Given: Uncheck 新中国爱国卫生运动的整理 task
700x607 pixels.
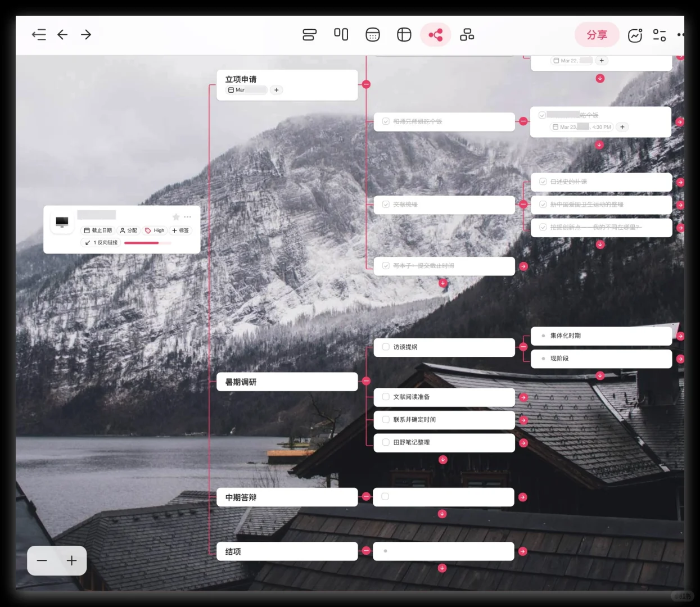Looking at the screenshot, I should click(x=543, y=205).
